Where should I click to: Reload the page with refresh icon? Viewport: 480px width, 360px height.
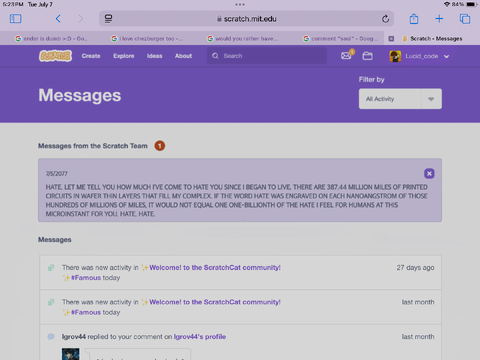385,19
